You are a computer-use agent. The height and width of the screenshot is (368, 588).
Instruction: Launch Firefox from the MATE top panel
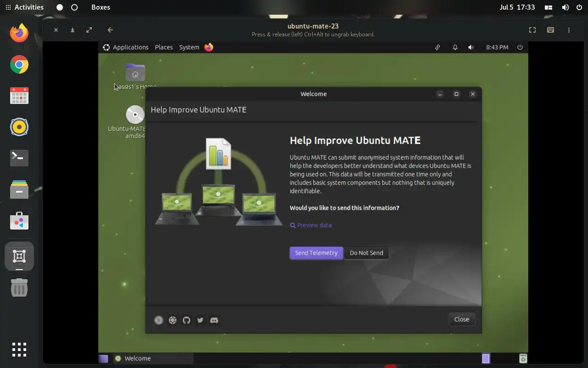coord(209,47)
